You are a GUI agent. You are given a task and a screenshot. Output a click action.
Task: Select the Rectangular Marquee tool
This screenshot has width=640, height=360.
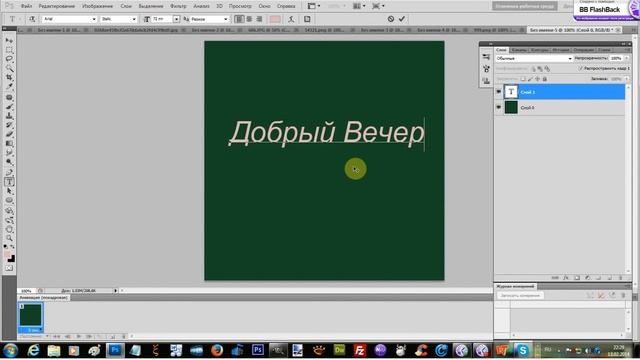(x=9, y=50)
